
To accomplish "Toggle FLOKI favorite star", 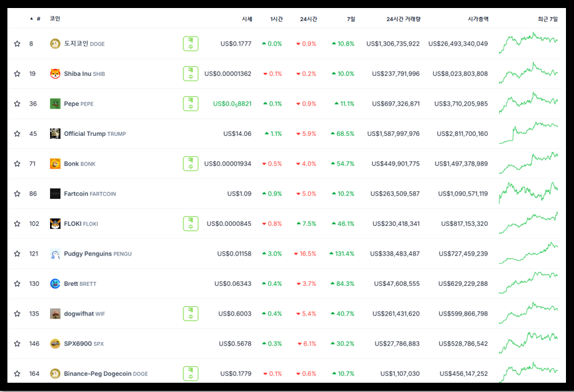I will pyautogui.click(x=17, y=224).
